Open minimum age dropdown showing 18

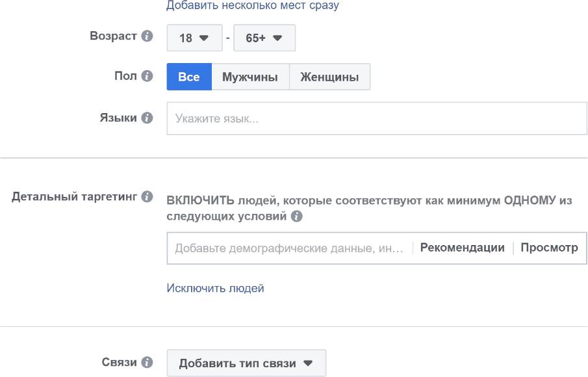click(x=194, y=38)
